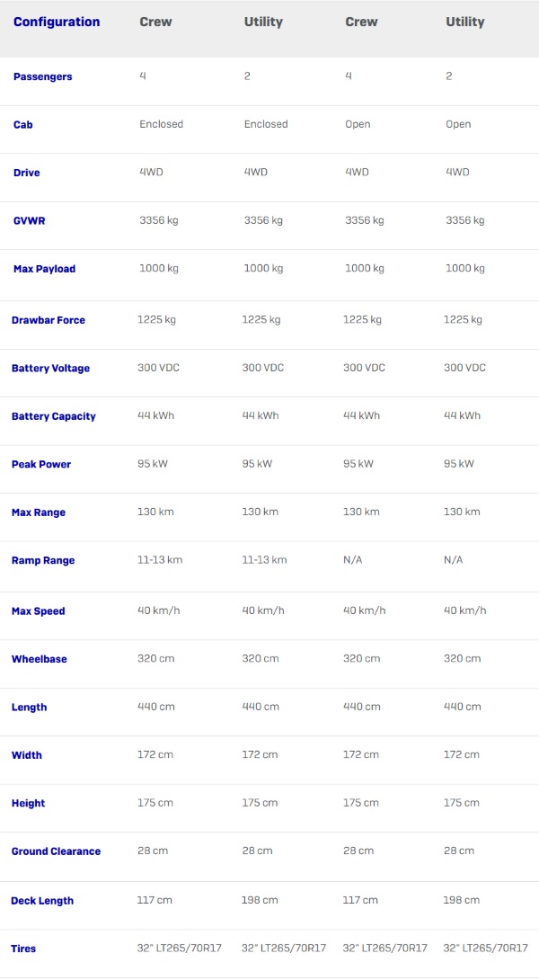Select the Max Payload row label
The image size is (539, 980).
(44, 270)
